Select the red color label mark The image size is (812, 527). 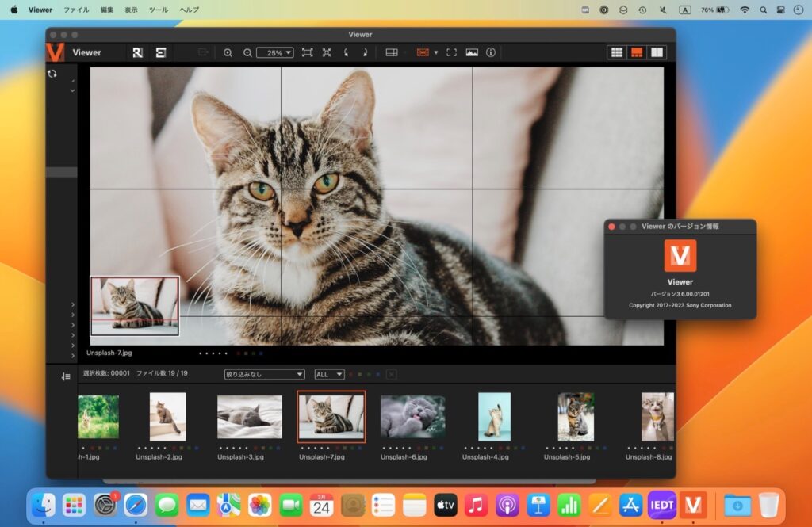pyautogui.click(x=351, y=374)
